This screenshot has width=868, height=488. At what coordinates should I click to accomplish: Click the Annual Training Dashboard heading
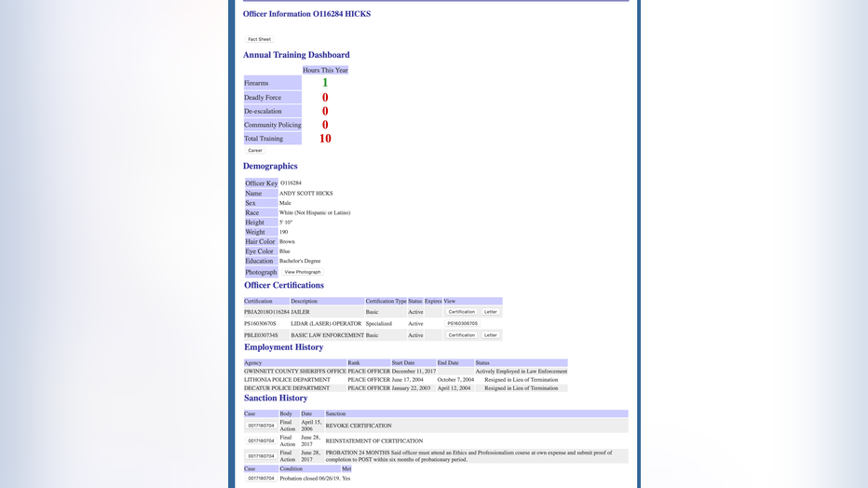click(296, 55)
